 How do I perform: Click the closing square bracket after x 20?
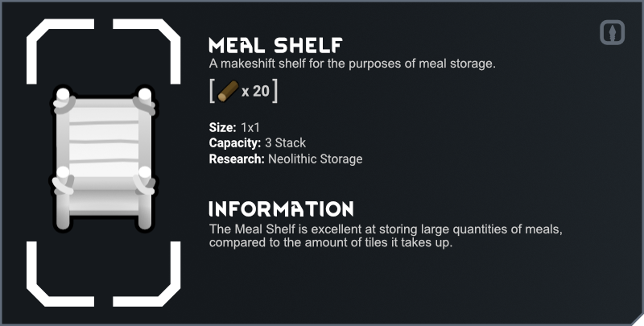(275, 91)
